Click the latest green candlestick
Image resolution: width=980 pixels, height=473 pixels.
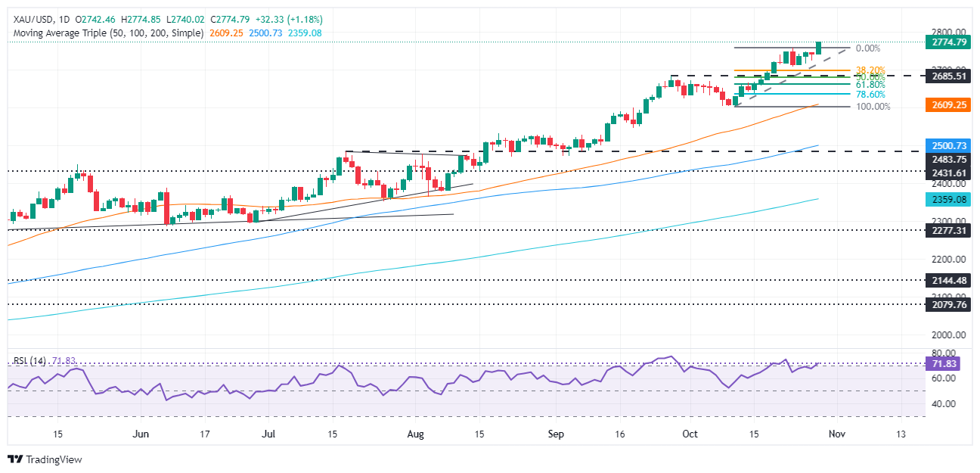pos(819,48)
